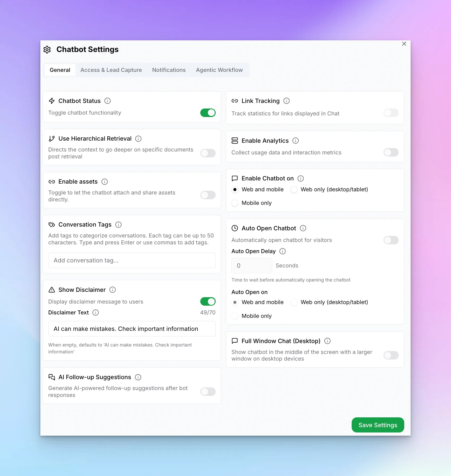Viewport: 451px width, 476px height.
Task: Click the warning triangle beside Show Disclaimer
Action: point(52,290)
